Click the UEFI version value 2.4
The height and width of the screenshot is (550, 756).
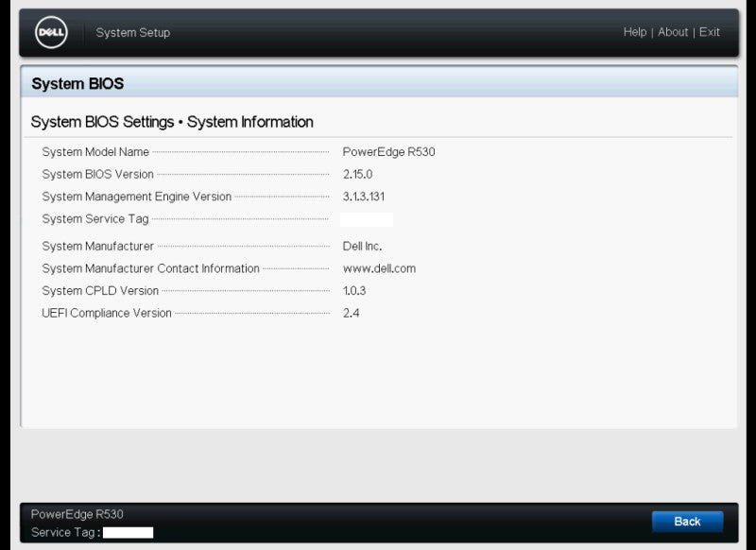351,314
